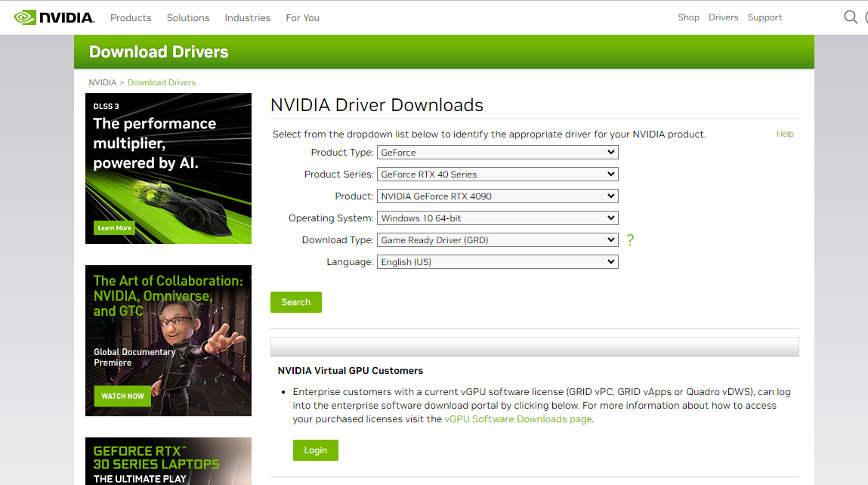This screenshot has height=485, width=868.
Task: Click the NVIDIA Driver Downloads heading
Action: 377,105
